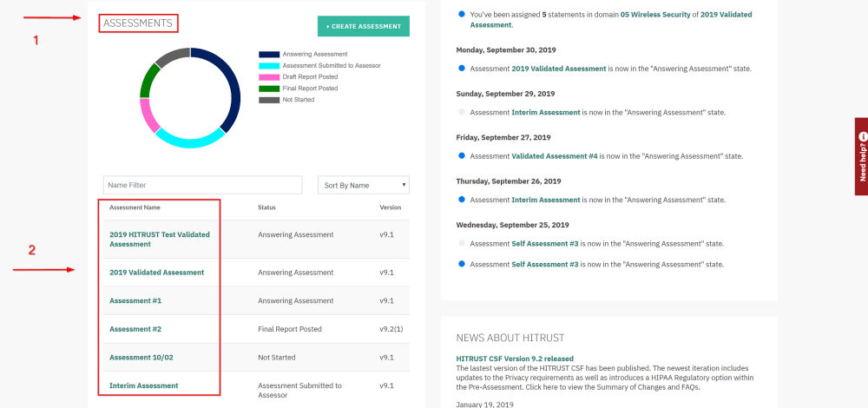The height and width of the screenshot is (408, 868).
Task: Click the Answering Assessment legend swatch
Action: tap(269, 54)
